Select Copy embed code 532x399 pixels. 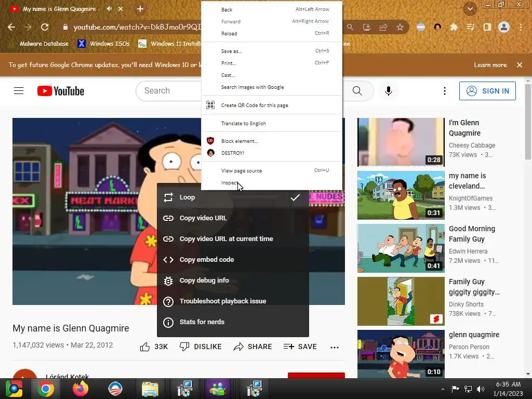[x=233, y=260]
